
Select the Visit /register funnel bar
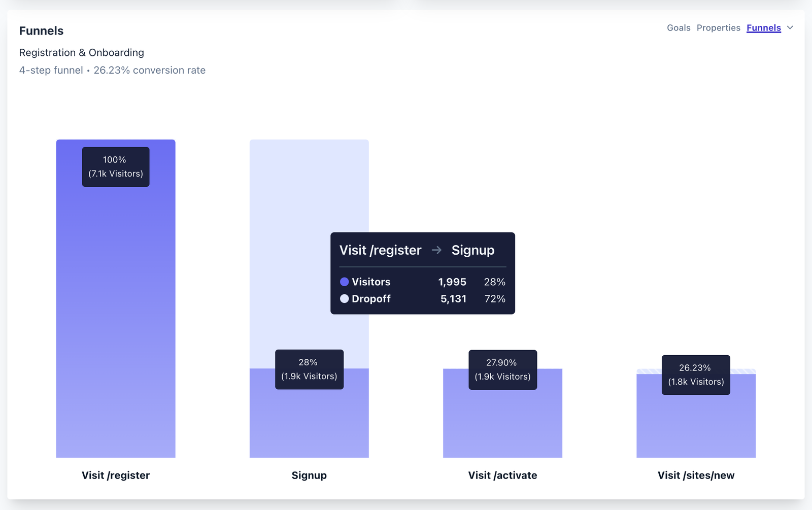[x=116, y=304]
